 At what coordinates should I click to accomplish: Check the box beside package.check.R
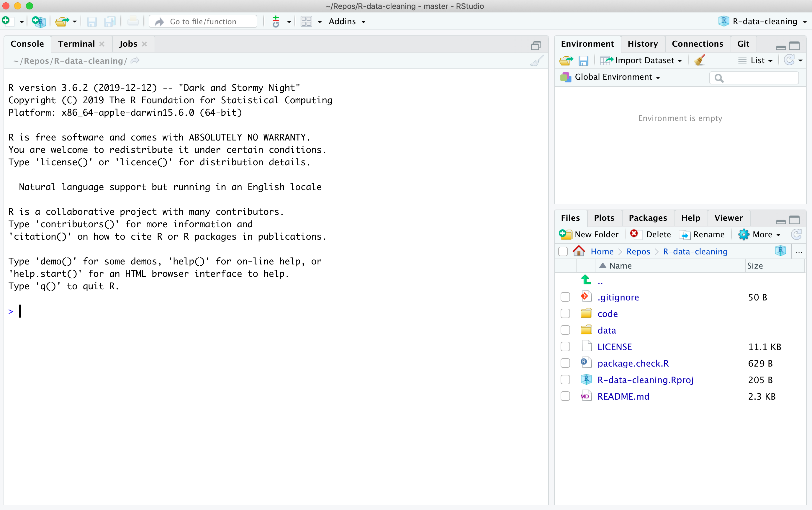(565, 363)
